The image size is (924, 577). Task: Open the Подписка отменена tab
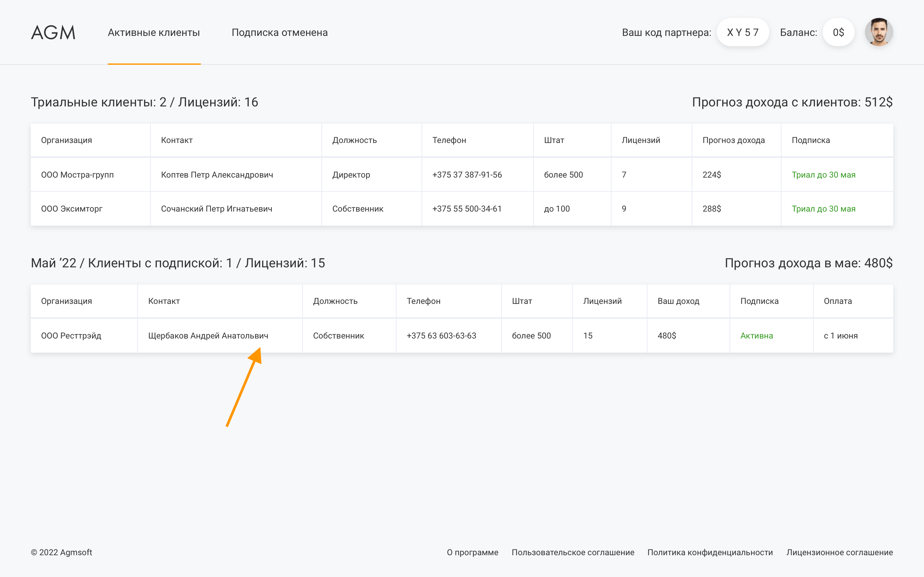pos(279,32)
